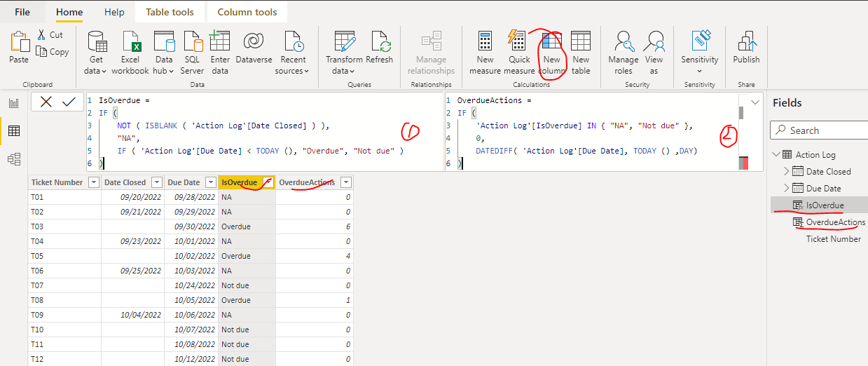This screenshot has height=366, width=868.
Task: Open the Column tools tab
Action: point(247,12)
